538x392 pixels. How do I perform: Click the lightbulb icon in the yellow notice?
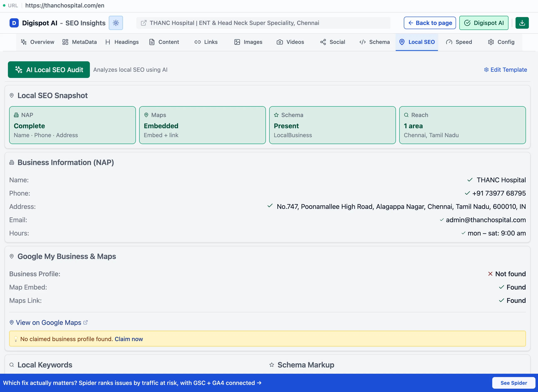[16, 339]
